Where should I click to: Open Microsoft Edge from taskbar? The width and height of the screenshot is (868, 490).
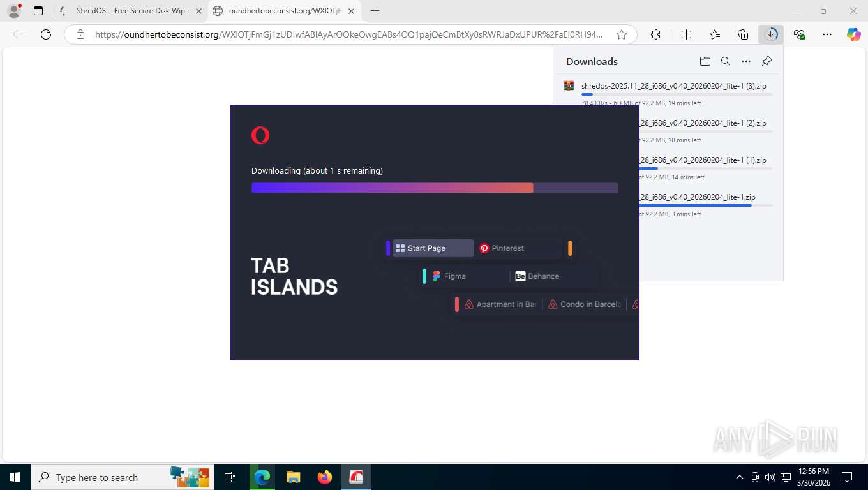(262, 477)
